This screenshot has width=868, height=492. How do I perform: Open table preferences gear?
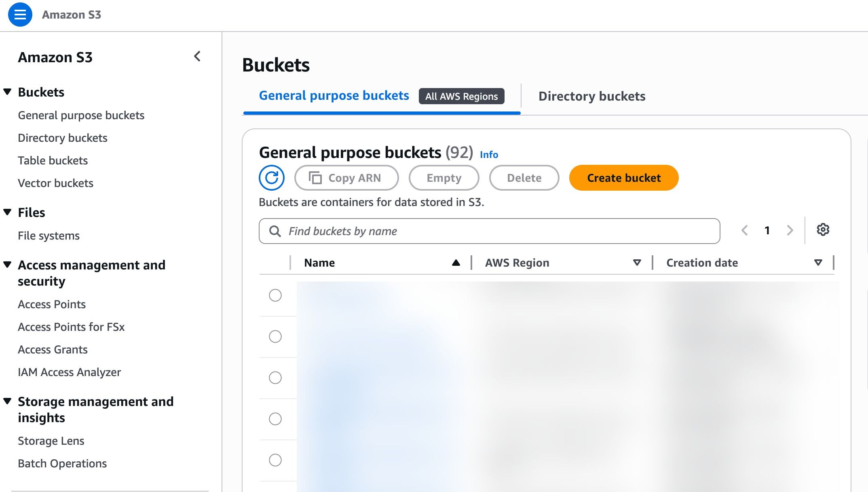[823, 230]
